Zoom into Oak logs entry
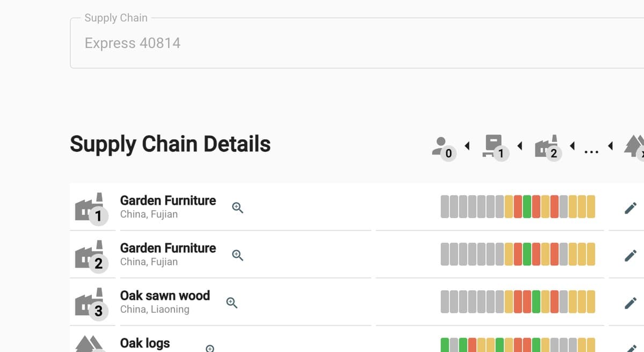The width and height of the screenshot is (644, 352). (210, 348)
